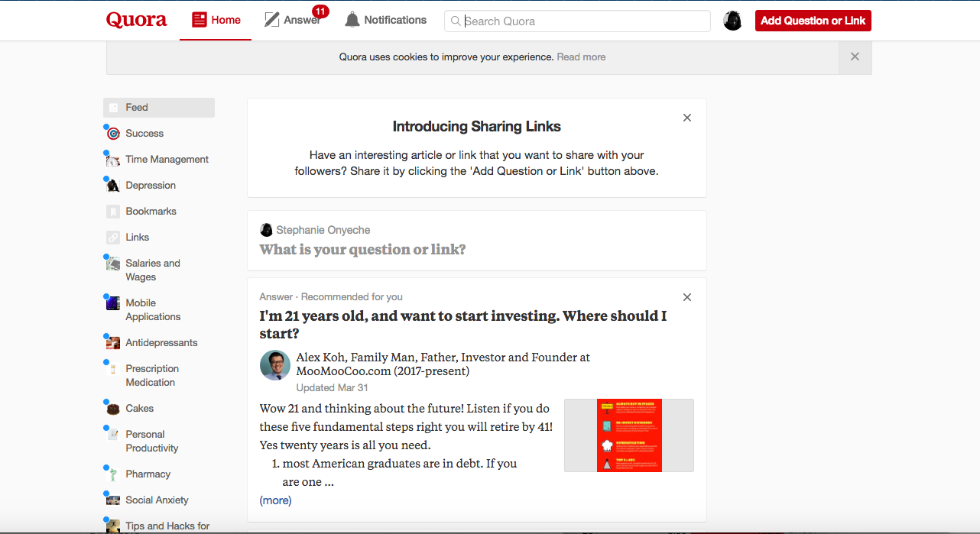The image size is (980, 534).
Task: Click the 'Updated Mar 31' timestamp
Action: tap(332, 388)
